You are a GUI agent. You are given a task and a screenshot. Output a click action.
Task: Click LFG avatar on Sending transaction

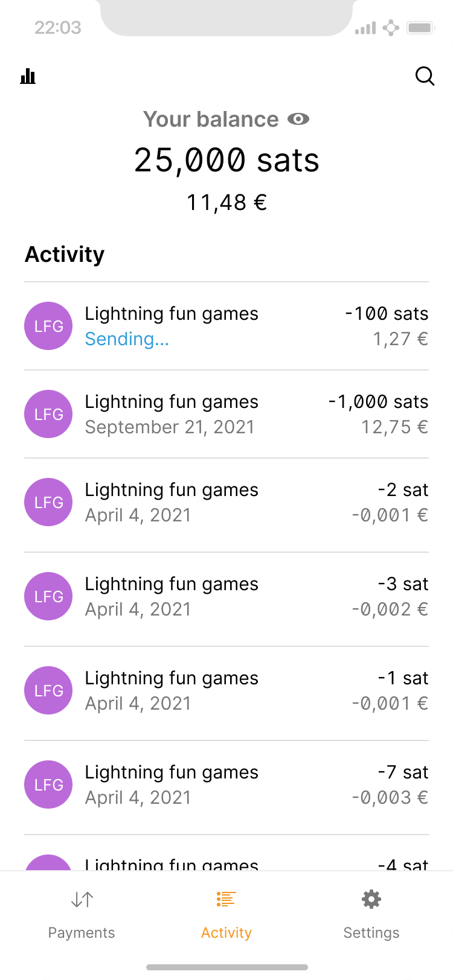point(48,326)
